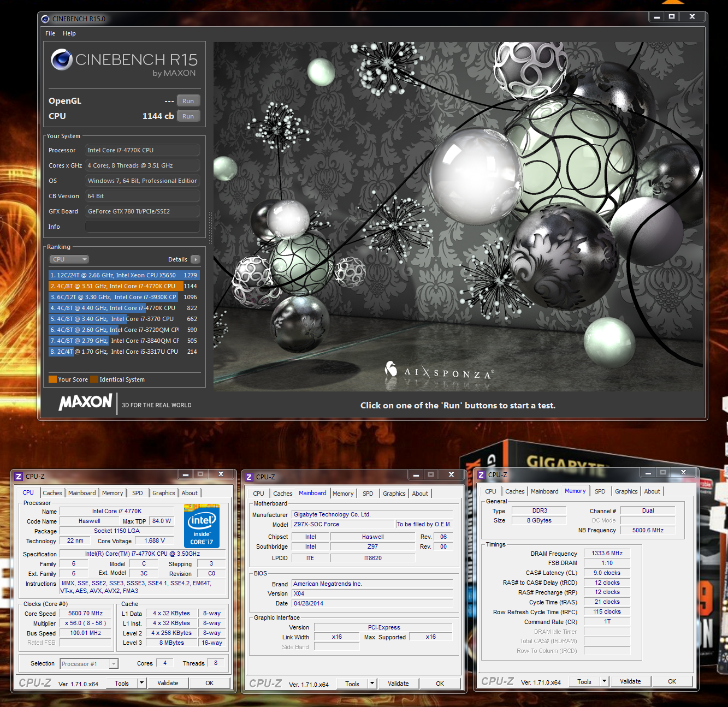Image resolution: width=728 pixels, height=707 pixels.
Task: Click the NB Frequency 5000.6 MHz value
Action: (648, 530)
